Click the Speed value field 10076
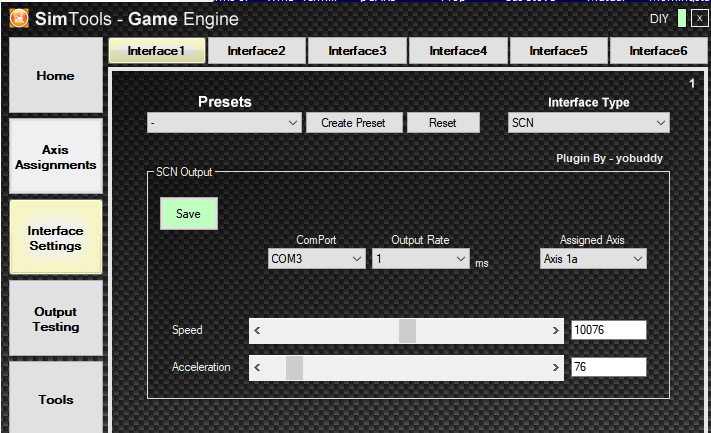 coord(609,330)
